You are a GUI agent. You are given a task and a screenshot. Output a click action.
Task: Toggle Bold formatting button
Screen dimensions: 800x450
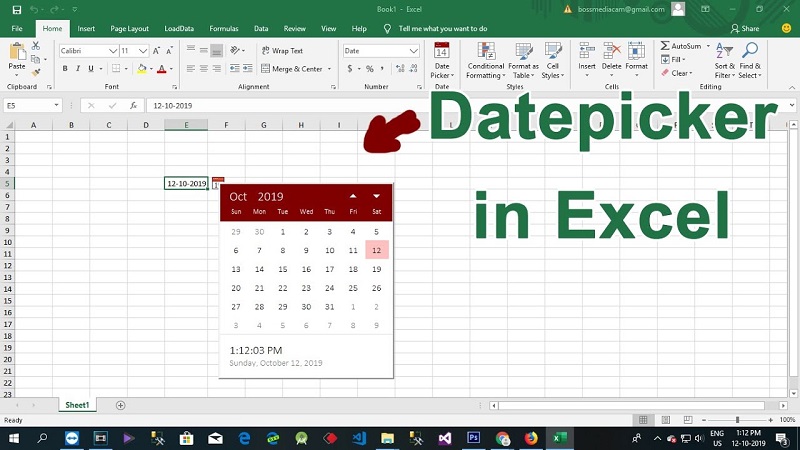pyautogui.click(x=65, y=69)
